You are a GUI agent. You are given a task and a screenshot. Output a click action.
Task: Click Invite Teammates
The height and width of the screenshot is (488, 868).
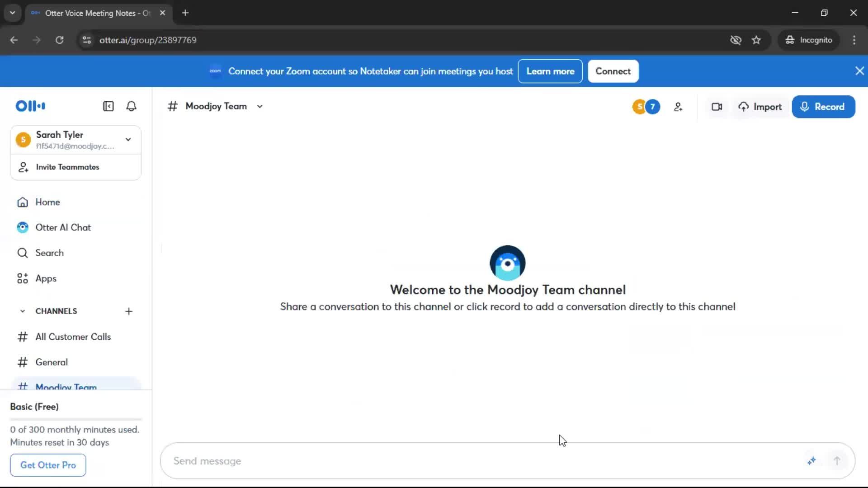[75, 167]
